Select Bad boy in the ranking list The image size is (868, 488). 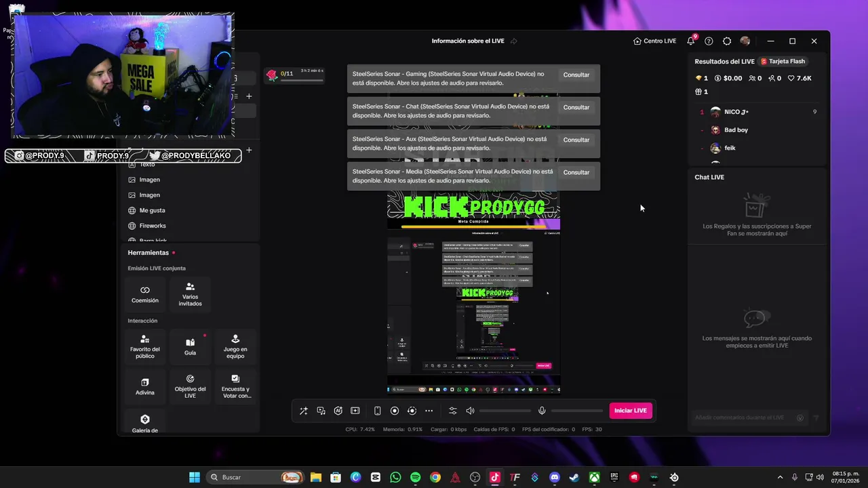click(758, 129)
